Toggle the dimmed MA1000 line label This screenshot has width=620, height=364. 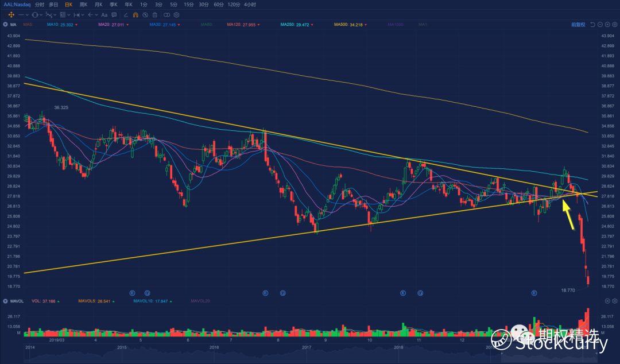(x=396, y=25)
